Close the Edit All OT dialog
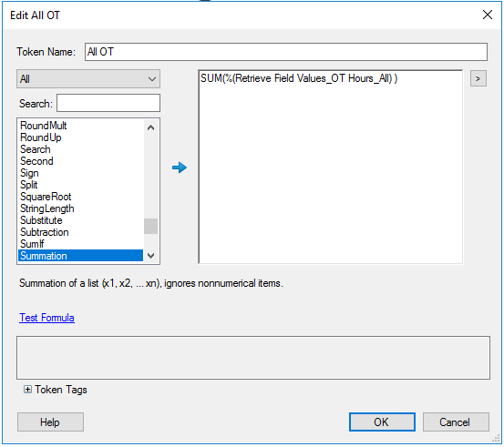Viewport: 504px width, 447px height. 488,15
